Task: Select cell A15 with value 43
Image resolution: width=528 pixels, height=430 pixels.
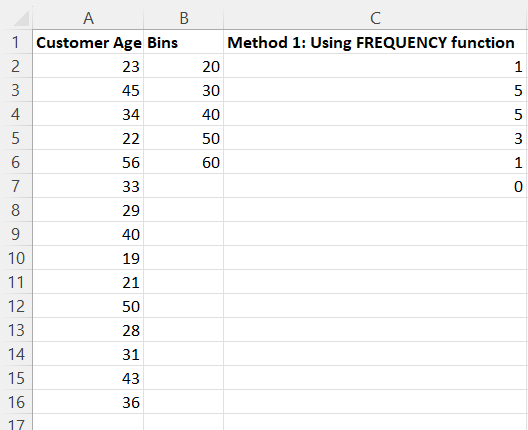Action: (88, 378)
